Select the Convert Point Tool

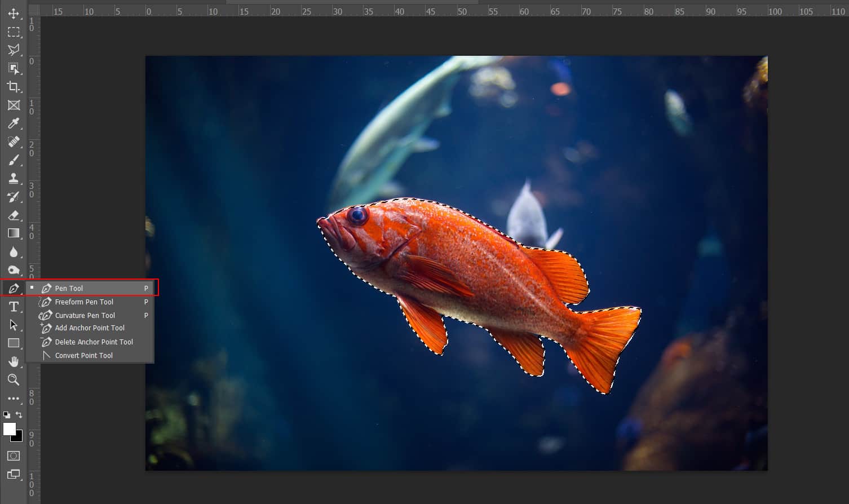(83, 355)
